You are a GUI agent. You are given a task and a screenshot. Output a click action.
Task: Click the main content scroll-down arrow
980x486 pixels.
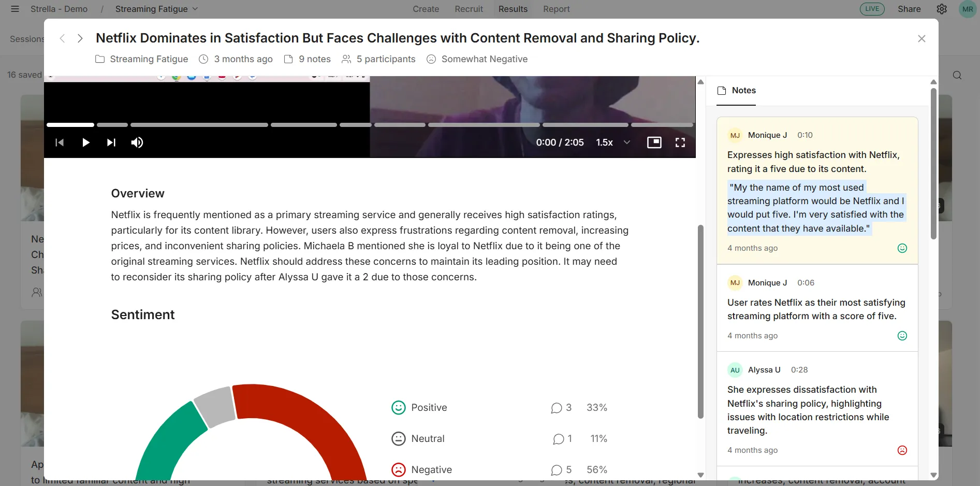click(x=700, y=475)
